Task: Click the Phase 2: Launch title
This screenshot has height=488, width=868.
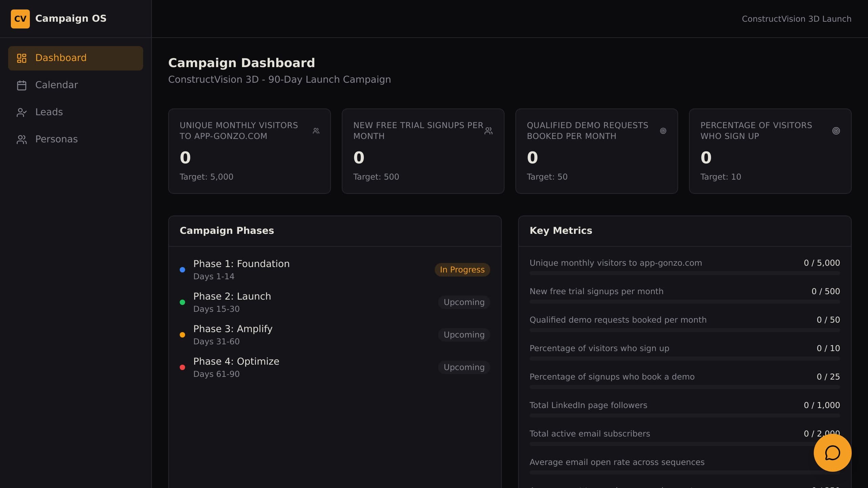Action: pos(232,297)
